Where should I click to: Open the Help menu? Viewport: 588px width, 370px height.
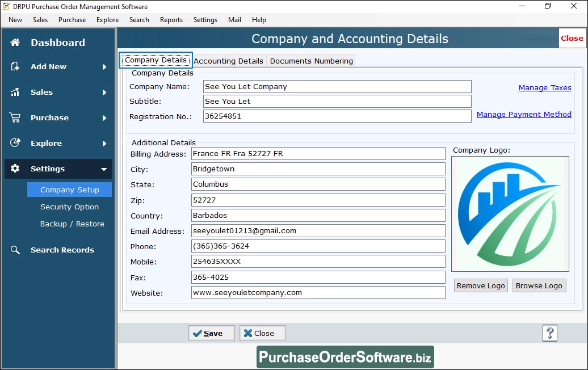click(259, 19)
